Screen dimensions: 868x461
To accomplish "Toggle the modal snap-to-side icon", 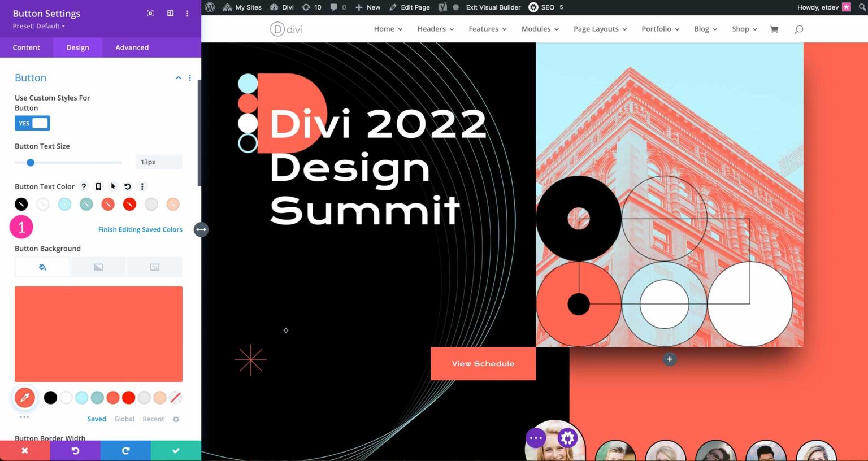I will [170, 13].
